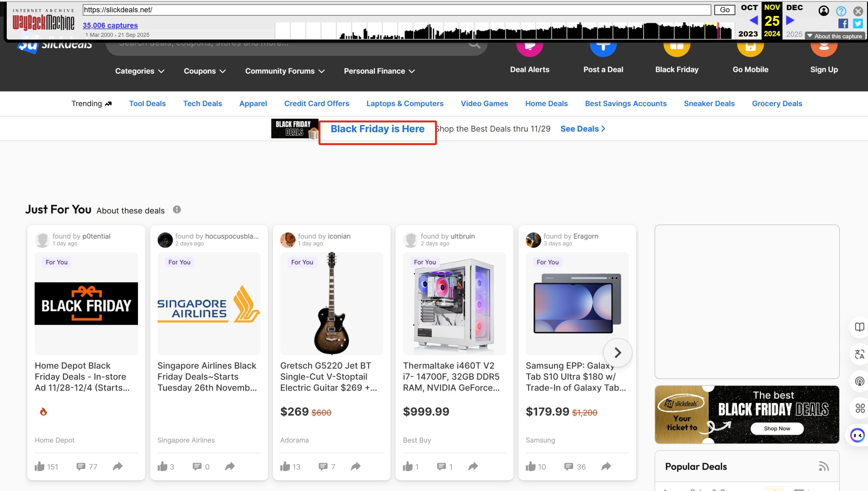Share the Samsung Galaxy Tab deal
The height and width of the screenshot is (491, 868).
click(606, 466)
